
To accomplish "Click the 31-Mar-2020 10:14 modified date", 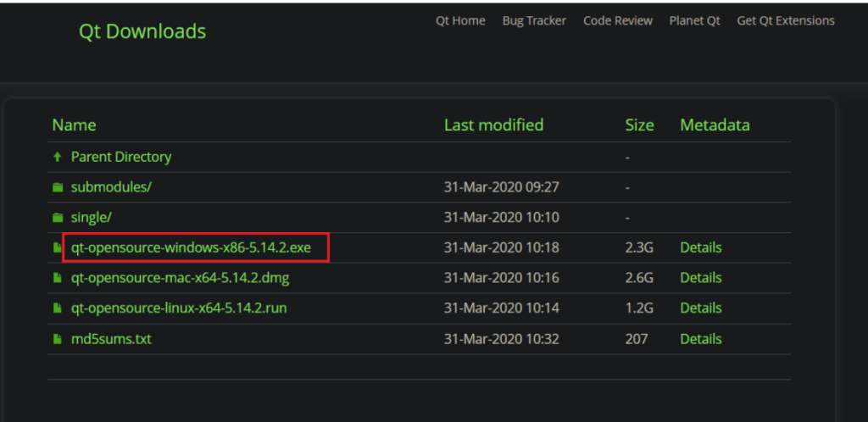I will tap(502, 308).
